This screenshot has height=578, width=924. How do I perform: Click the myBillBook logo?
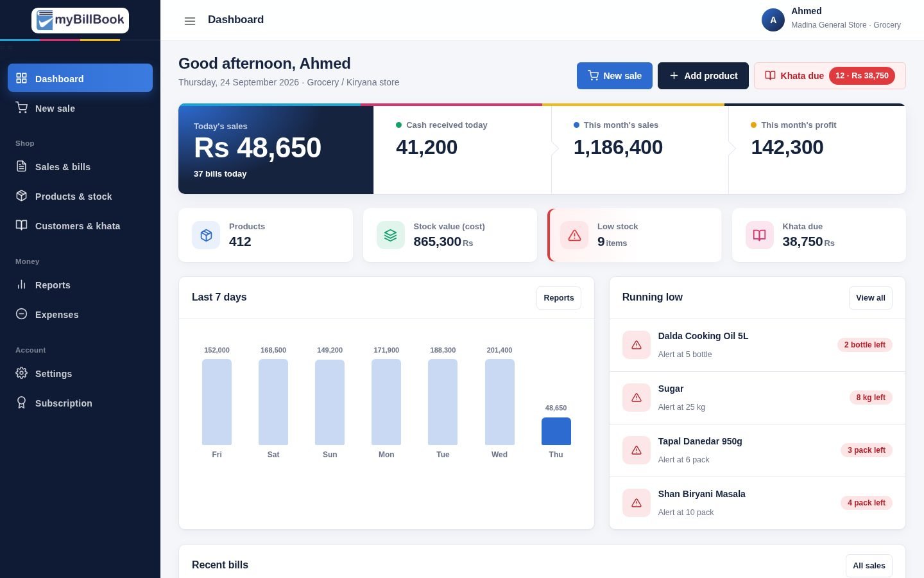pyautogui.click(x=80, y=21)
